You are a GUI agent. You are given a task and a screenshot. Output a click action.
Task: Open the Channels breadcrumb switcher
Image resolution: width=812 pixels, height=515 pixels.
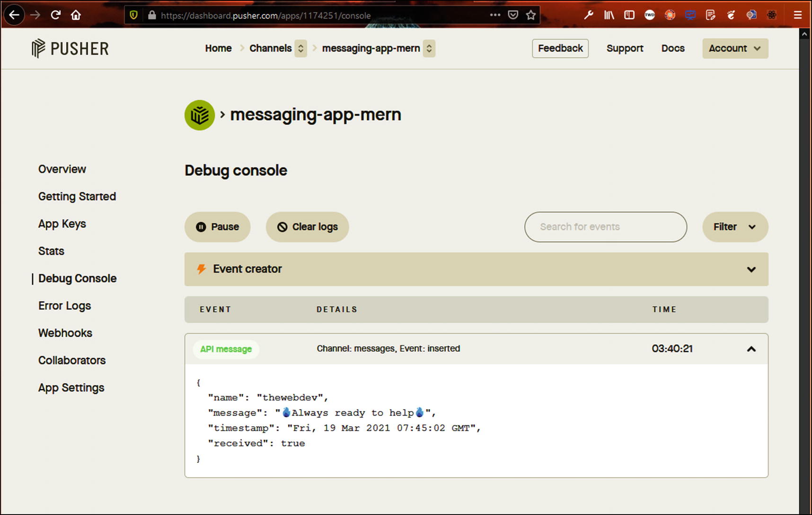click(x=300, y=48)
